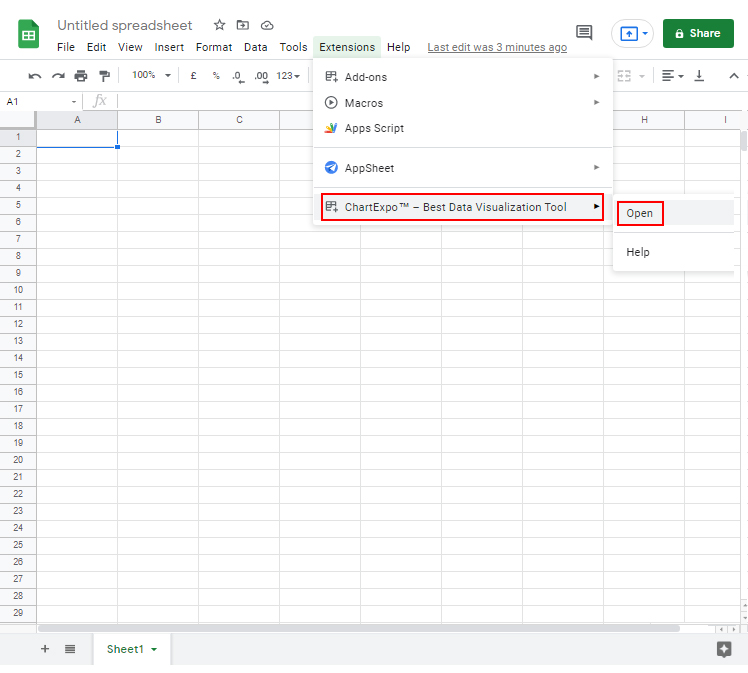Click the present to meeting button
This screenshot has height=673, width=748.
point(629,34)
